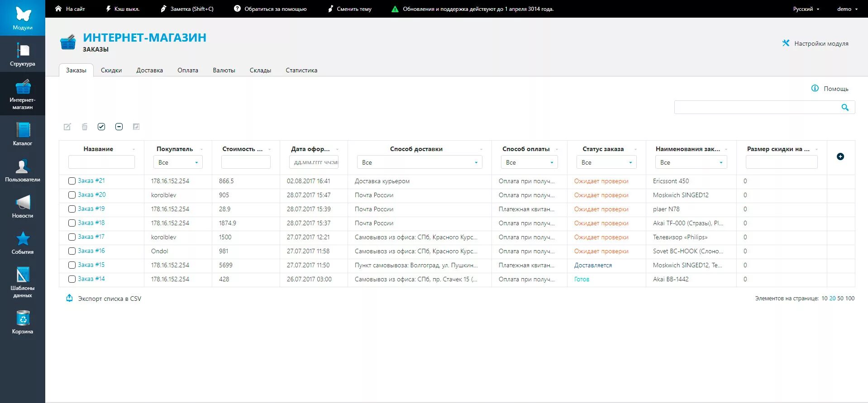Switch to the Скидки tab
This screenshot has width=868, height=403.
(111, 70)
